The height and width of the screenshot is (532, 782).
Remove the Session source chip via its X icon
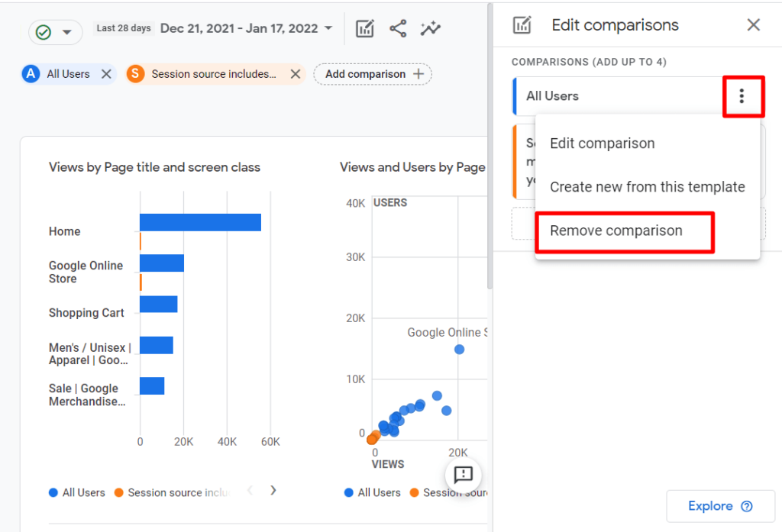pyautogui.click(x=295, y=74)
